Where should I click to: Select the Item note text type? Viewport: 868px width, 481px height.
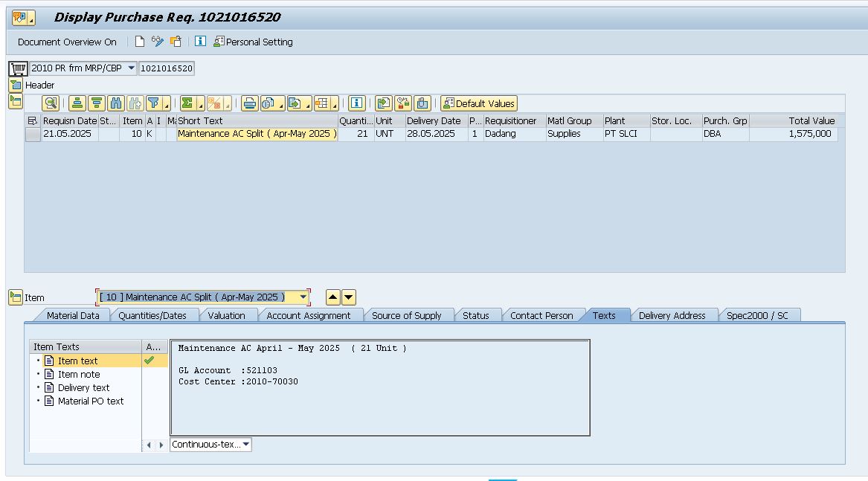(79, 374)
